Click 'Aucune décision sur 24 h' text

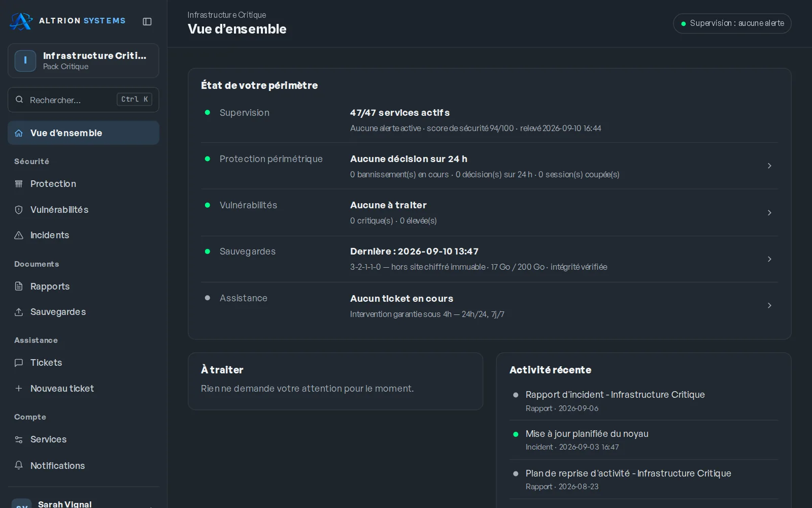click(409, 159)
